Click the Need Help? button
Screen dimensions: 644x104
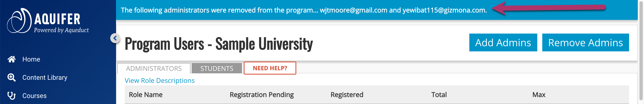[x=270, y=68]
